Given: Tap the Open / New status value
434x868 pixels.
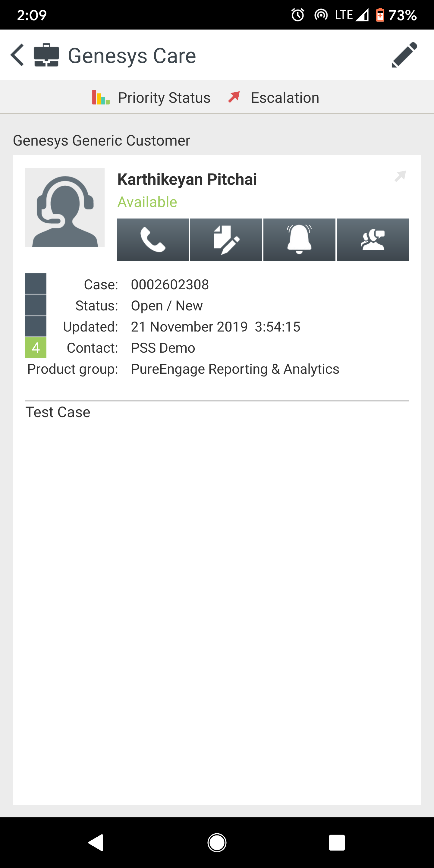Looking at the screenshot, I should (x=167, y=306).
